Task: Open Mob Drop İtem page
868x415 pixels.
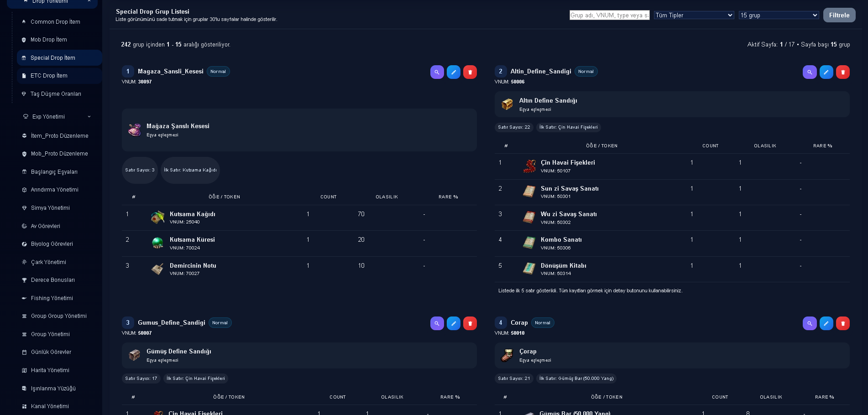Action: (59, 40)
